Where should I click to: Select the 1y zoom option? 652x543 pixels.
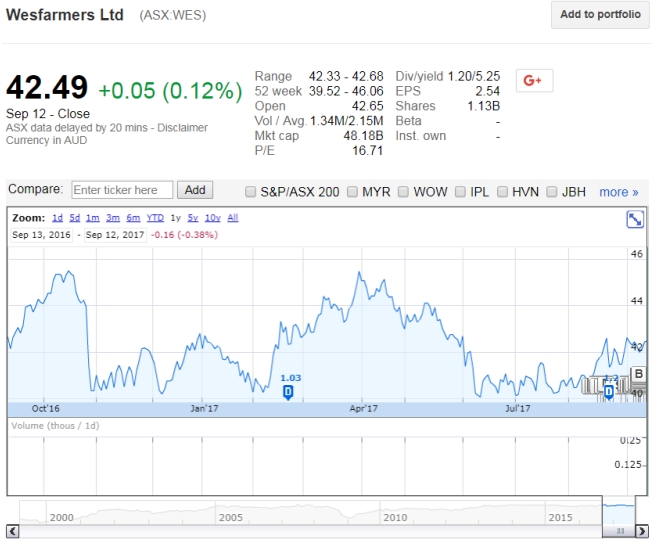click(175, 218)
